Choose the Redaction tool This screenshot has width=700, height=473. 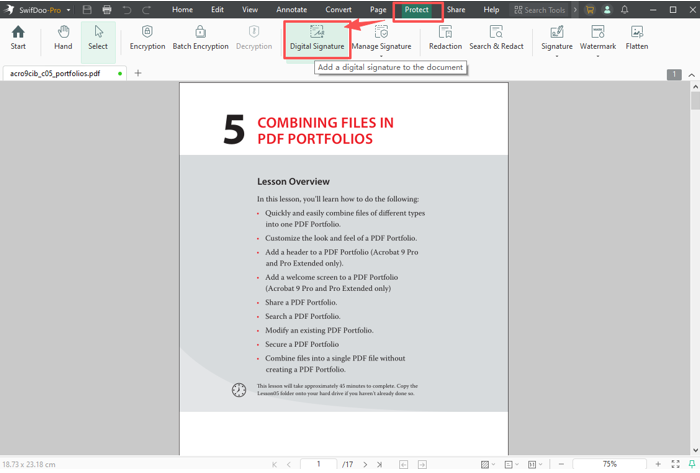445,37
